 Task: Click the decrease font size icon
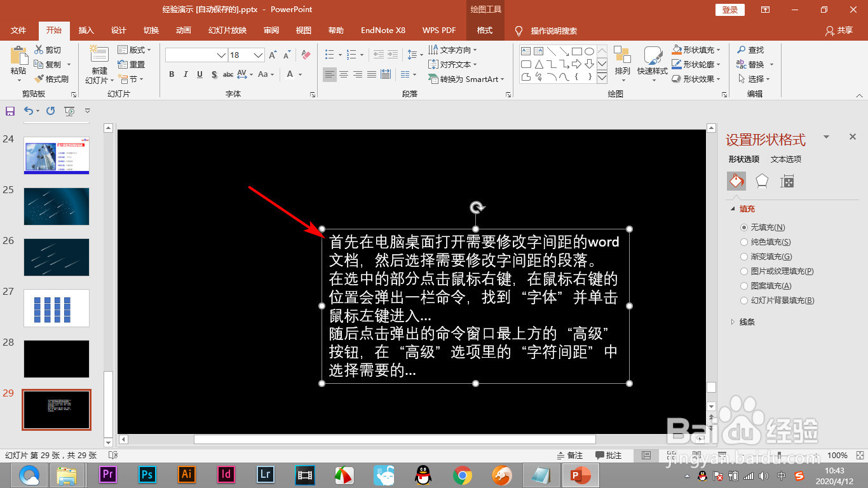point(287,55)
